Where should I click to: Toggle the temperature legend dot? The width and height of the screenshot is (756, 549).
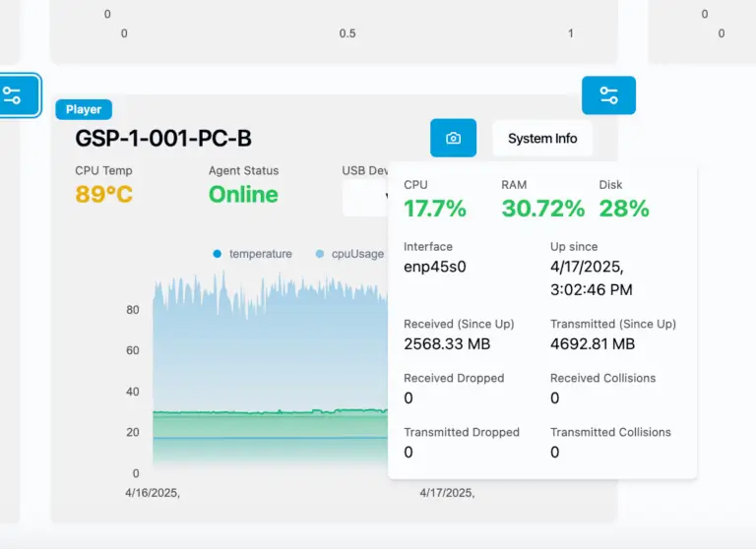pos(218,254)
